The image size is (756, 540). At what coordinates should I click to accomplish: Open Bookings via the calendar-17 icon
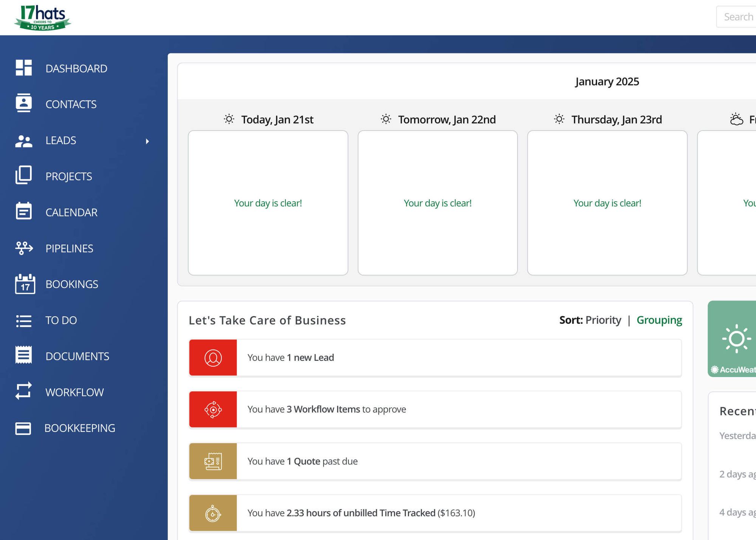(x=23, y=284)
